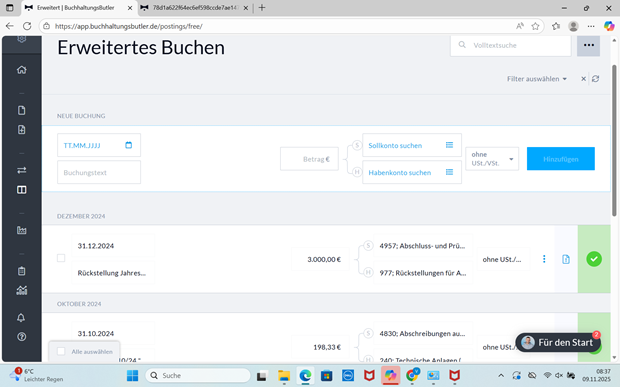
Task: Click the Betrag € amount field
Action: pos(309,159)
